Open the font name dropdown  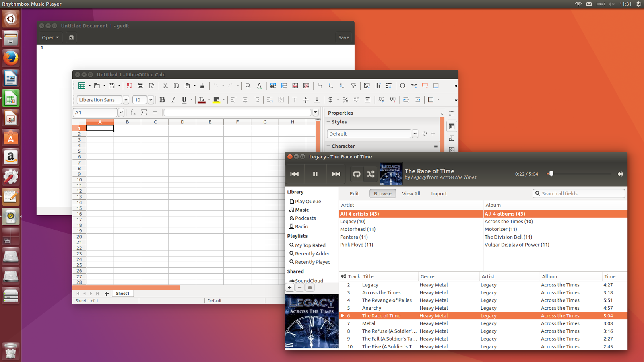(x=126, y=99)
